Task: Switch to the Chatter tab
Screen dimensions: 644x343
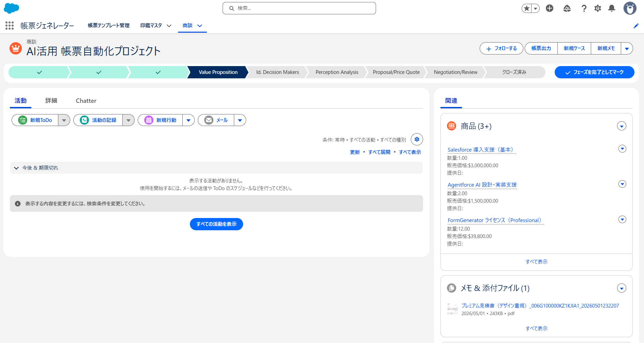Action: coord(86,101)
